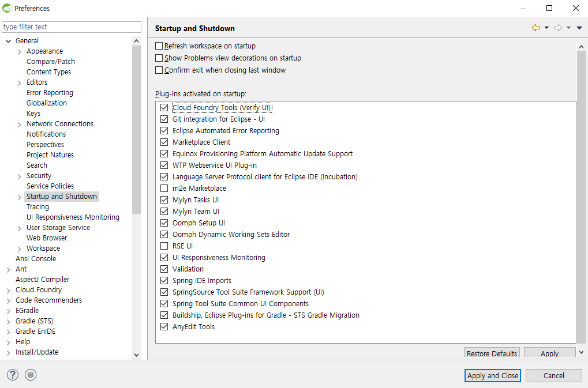The height and width of the screenshot is (388, 588).
Task: Maximize the Preferences window
Action: (549, 8)
